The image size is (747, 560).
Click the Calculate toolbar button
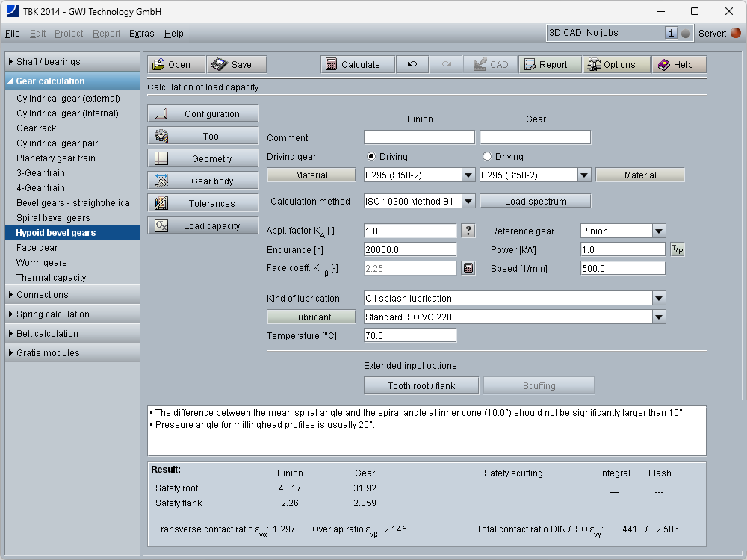pos(353,65)
